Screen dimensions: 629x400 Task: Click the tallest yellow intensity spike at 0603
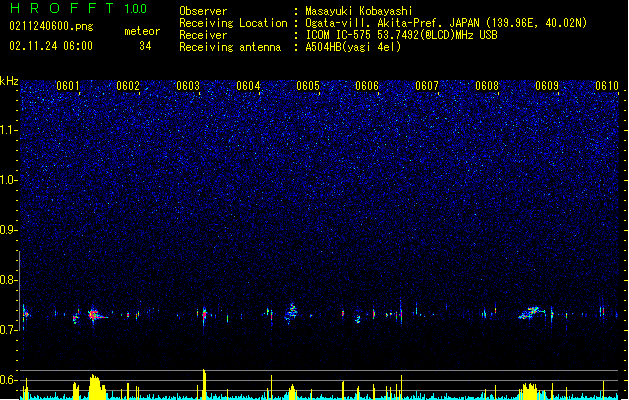point(204,384)
